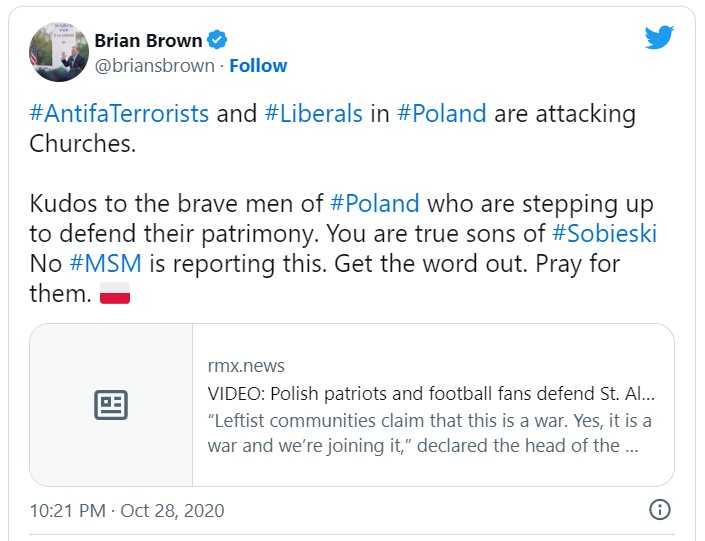Open the Brian Brown display name

[147, 40]
